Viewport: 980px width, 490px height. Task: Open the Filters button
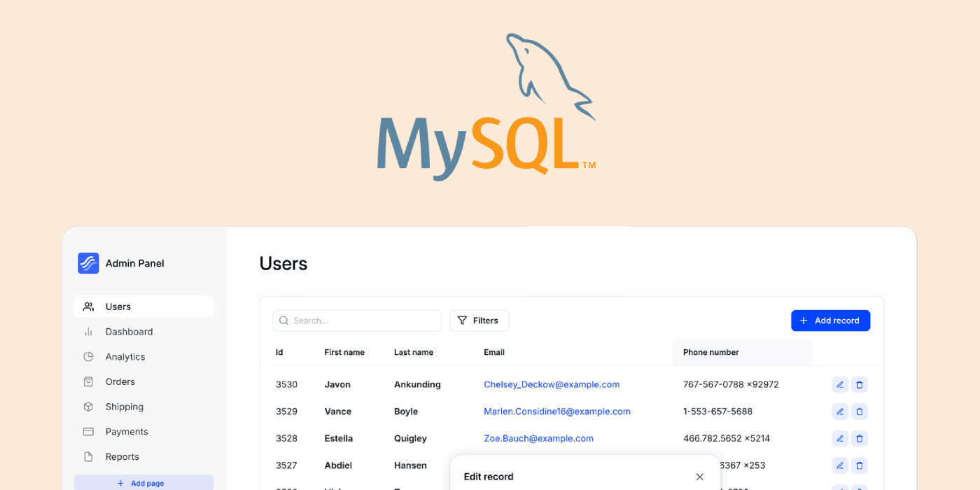[x=479, y=321]
